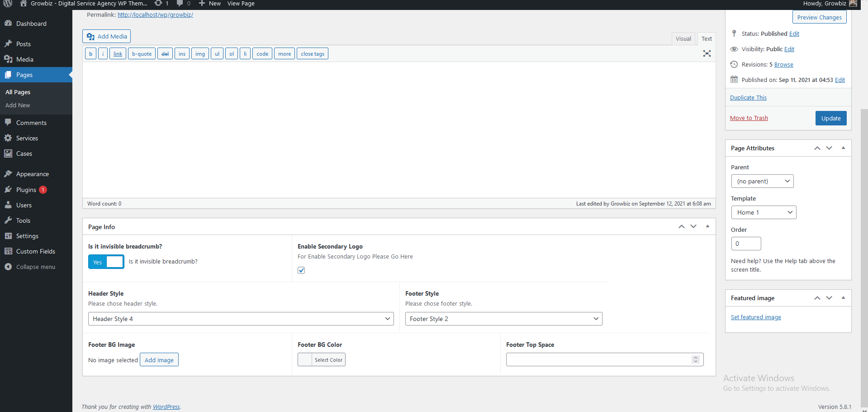Image resolution: width=868 pixels, height=412 pixels.
Task: Click the Set featured image link
Action: click(x=756, y=317)
